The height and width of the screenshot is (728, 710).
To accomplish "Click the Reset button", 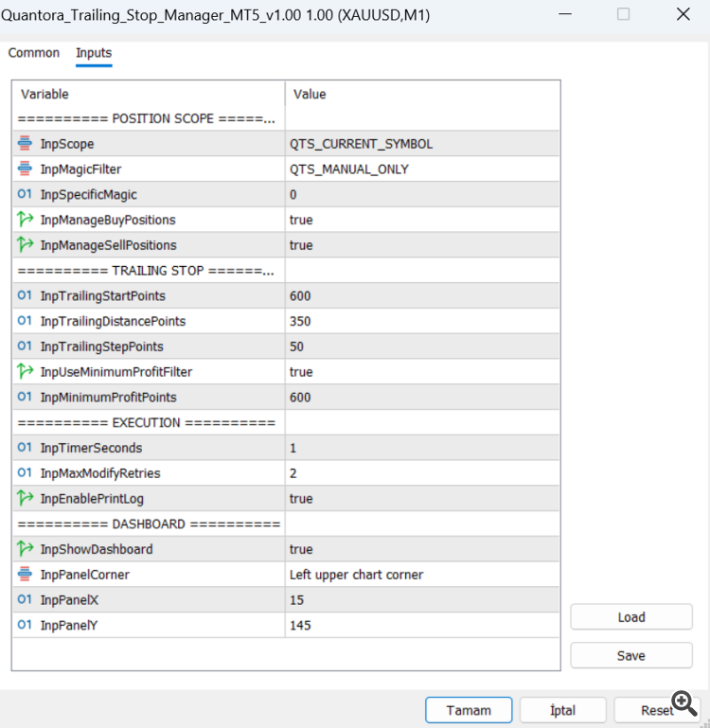I will [657, 710].
